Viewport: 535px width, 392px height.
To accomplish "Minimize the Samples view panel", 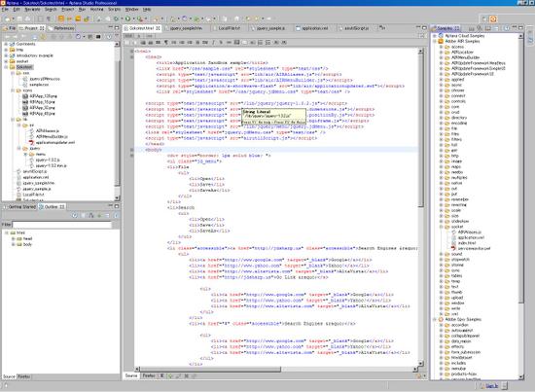I will click(x=515, y=27).
